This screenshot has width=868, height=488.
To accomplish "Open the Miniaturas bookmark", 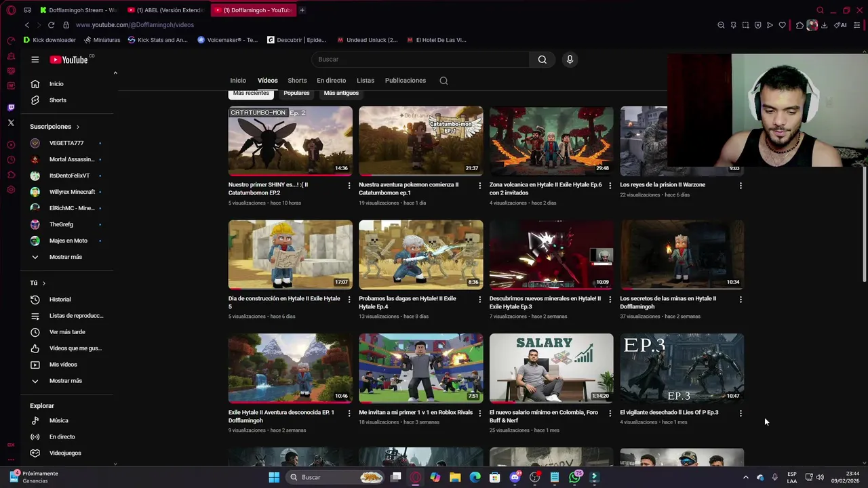I will coord(102,40).
